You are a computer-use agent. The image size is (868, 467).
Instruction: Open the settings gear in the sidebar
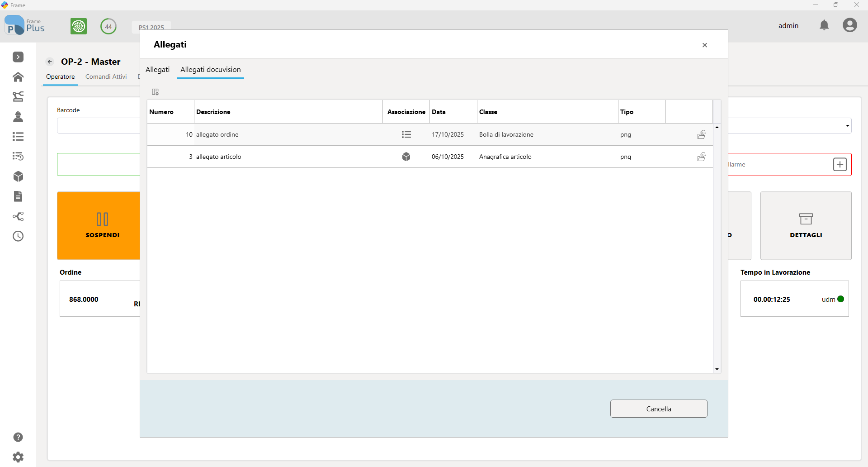pos(18,457)
